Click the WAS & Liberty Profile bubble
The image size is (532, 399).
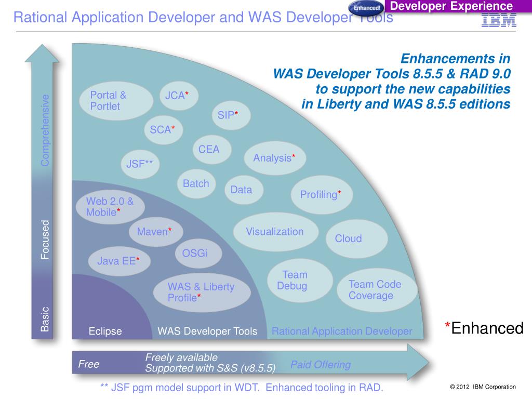(x=202, y=292)
